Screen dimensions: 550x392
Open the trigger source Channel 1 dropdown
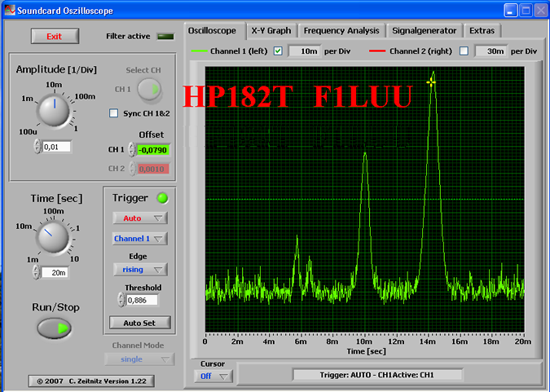[139, 239]
